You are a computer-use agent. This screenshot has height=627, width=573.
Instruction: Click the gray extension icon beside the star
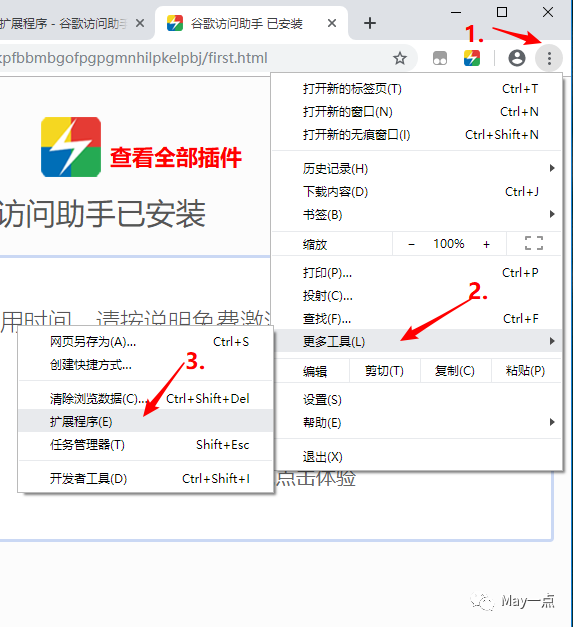pyautogui.click(x=440, y=58)
